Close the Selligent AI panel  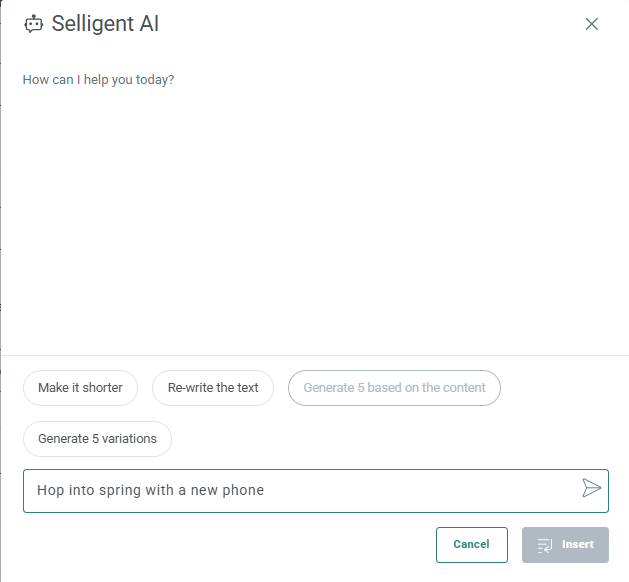point(591,24)
